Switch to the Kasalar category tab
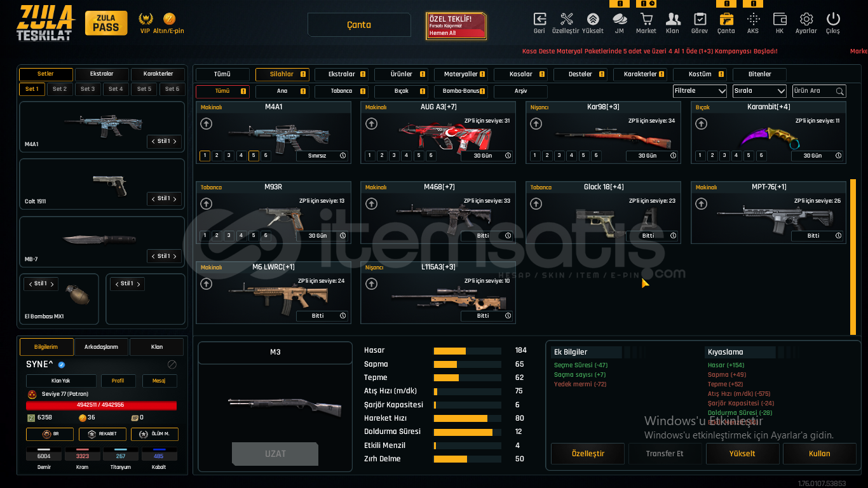The width and height of the screenshot is (868, 488). pos(521,74)
